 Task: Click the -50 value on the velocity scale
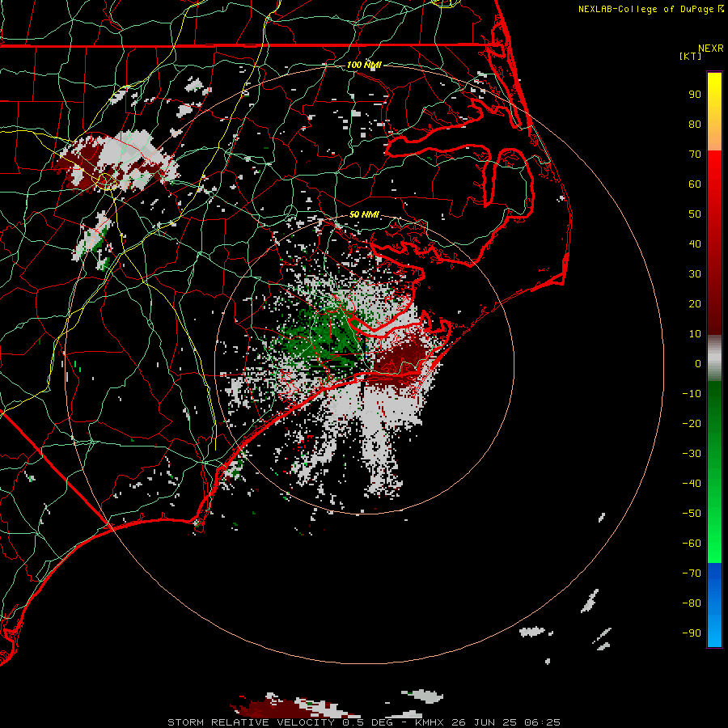[692, 514]
